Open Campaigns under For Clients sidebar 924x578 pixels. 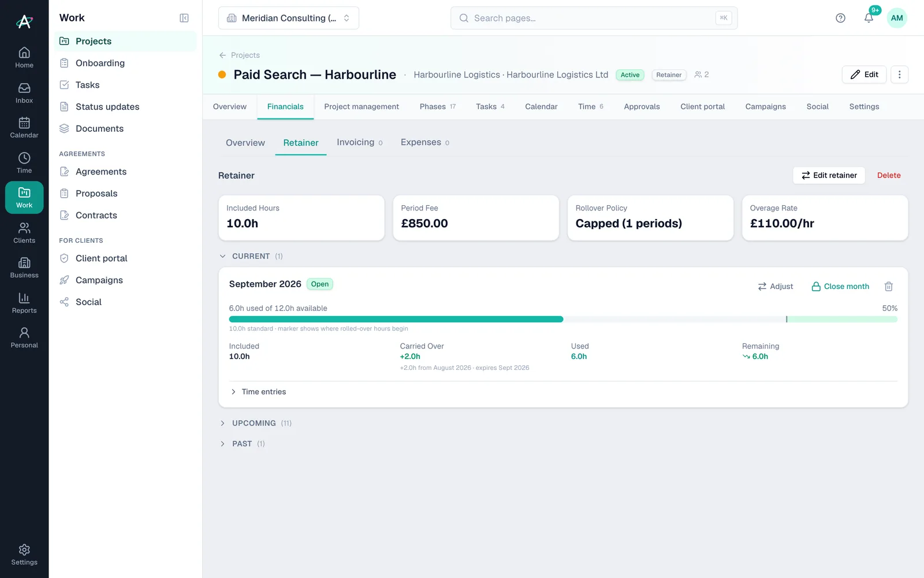[x=125, y=280]
